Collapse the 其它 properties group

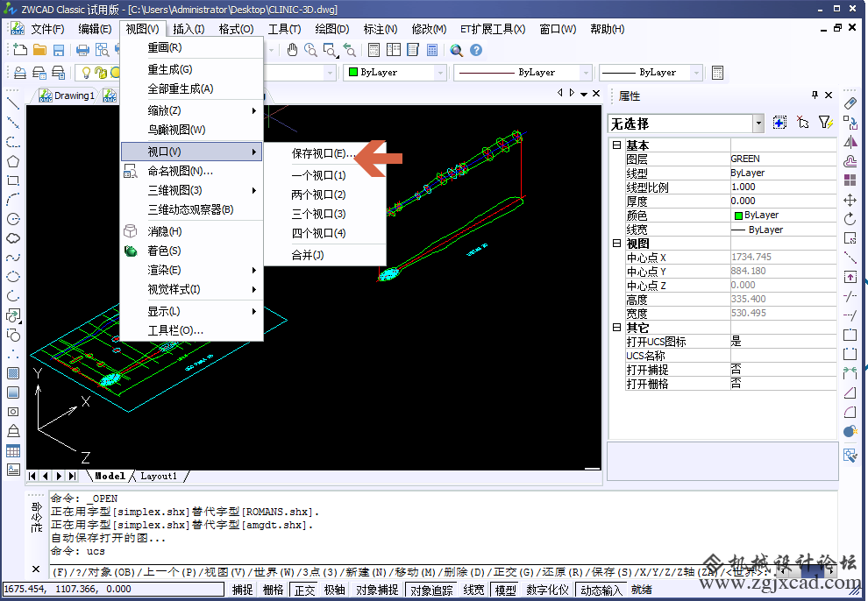616,328
